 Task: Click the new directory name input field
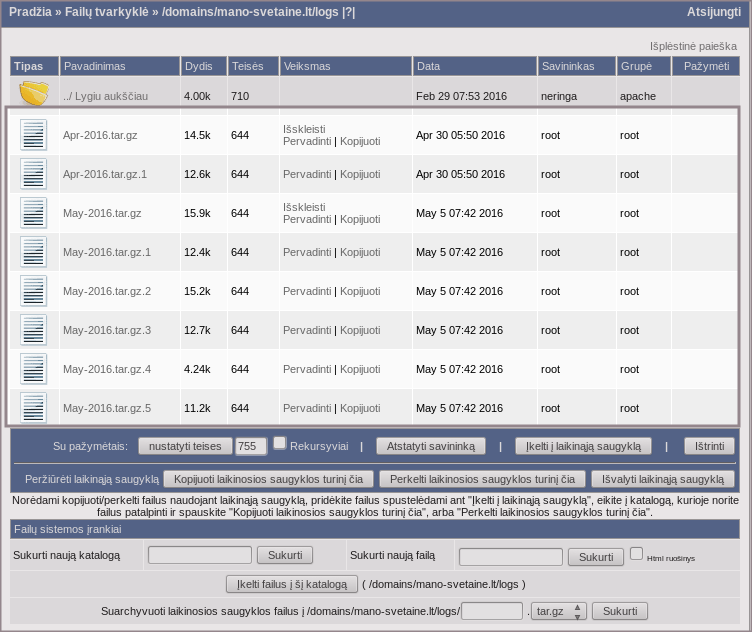click(200, 555)
